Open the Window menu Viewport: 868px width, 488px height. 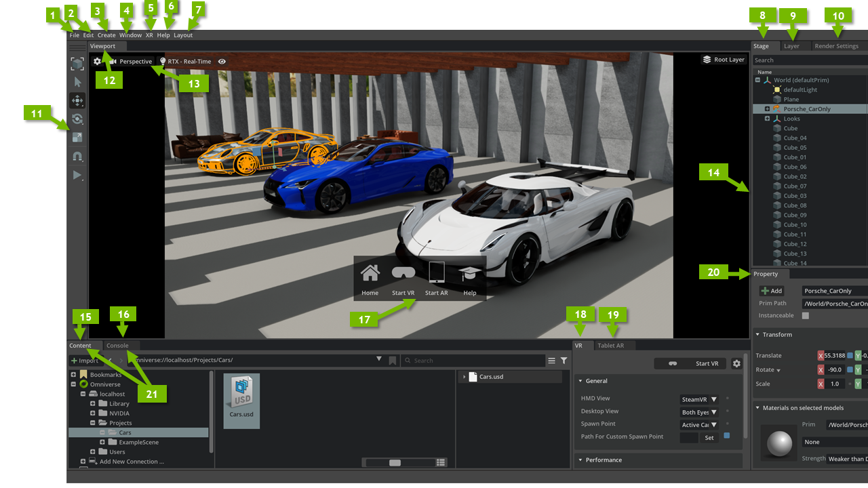131,35
